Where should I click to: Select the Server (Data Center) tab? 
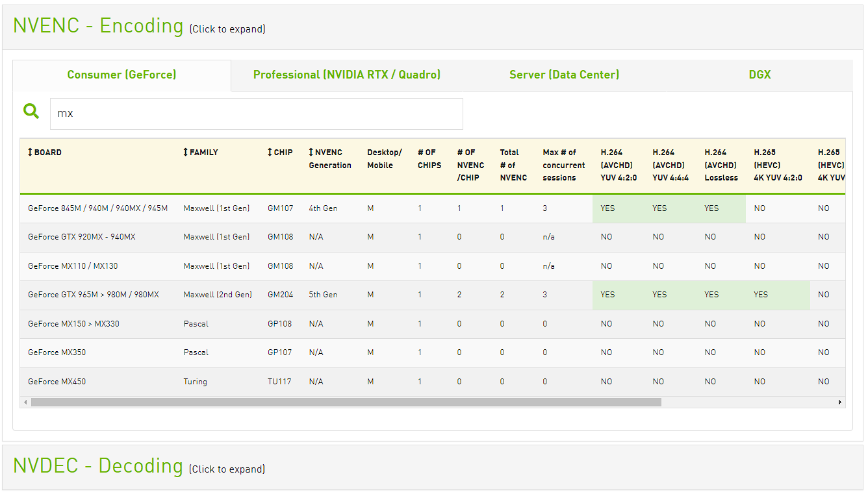[564, 75]
